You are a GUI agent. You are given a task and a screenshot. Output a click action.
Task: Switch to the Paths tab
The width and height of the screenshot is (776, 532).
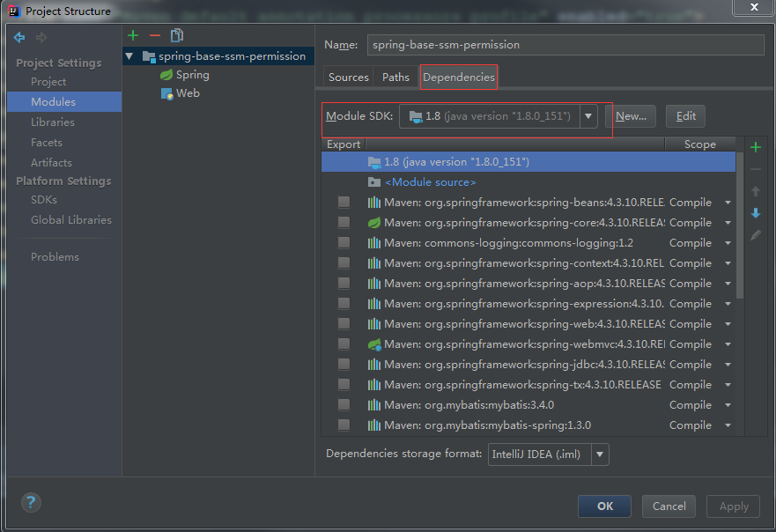pos(395,78)
